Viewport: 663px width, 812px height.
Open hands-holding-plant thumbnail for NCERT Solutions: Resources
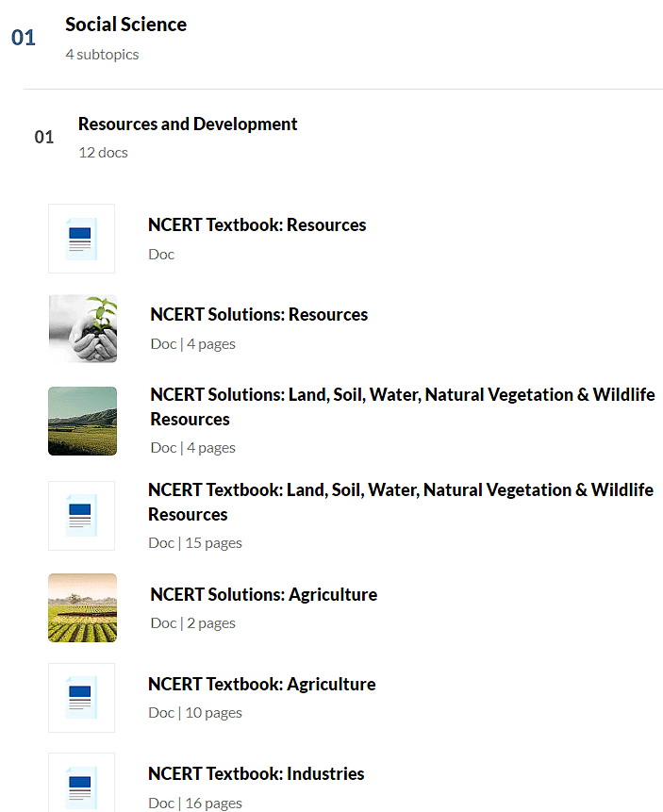point(83,328)
